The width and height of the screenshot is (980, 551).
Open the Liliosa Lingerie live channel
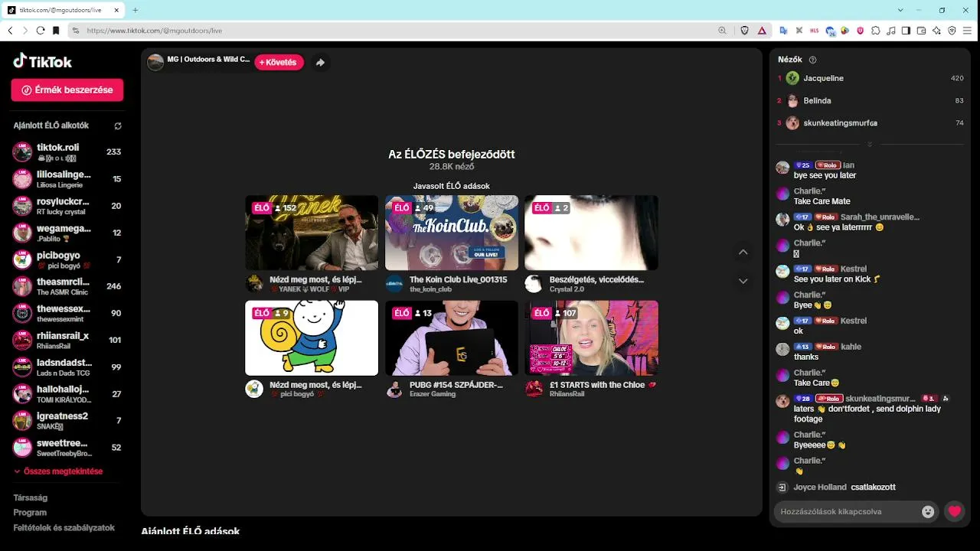(x=67, y=178)
